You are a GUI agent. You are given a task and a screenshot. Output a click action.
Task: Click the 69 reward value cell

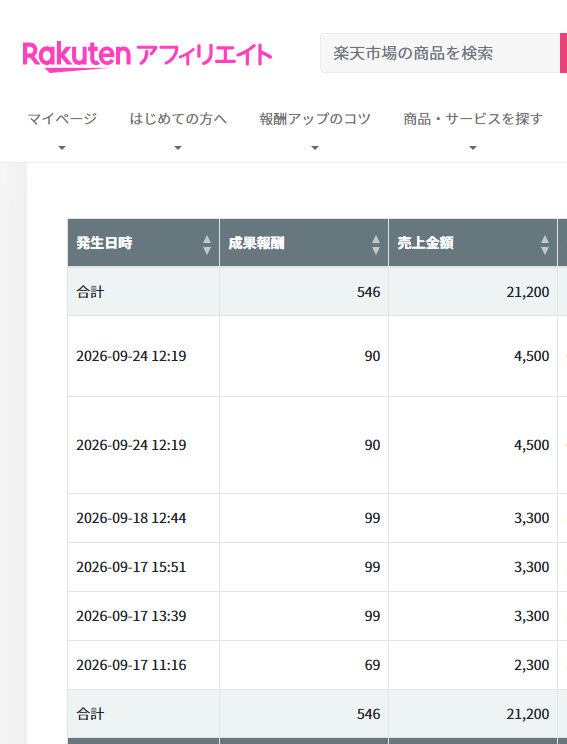click(x=304, y=665)
